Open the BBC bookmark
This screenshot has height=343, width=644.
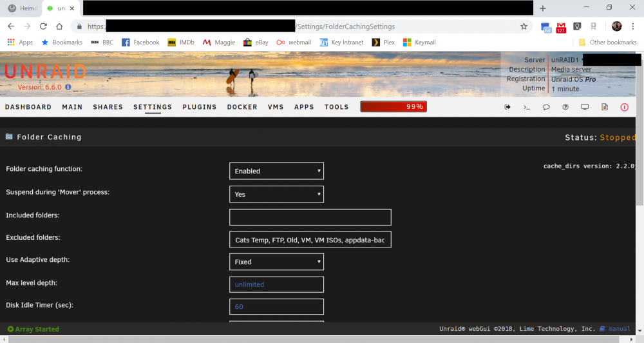[x=102, y=43]
